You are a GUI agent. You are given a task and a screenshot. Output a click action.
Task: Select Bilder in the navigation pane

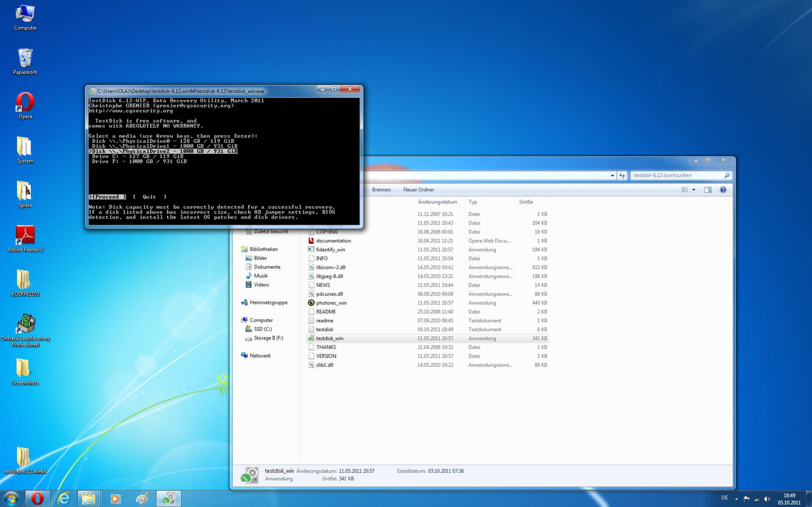coord(256,258)
